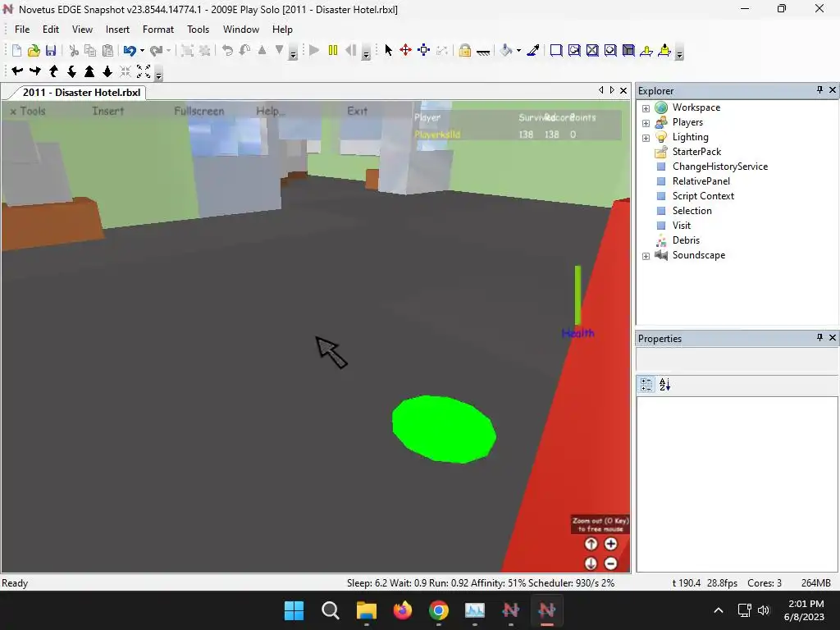Expand the Workspace tree node
Screen dimensions: 840x630
tap(646, 108)
